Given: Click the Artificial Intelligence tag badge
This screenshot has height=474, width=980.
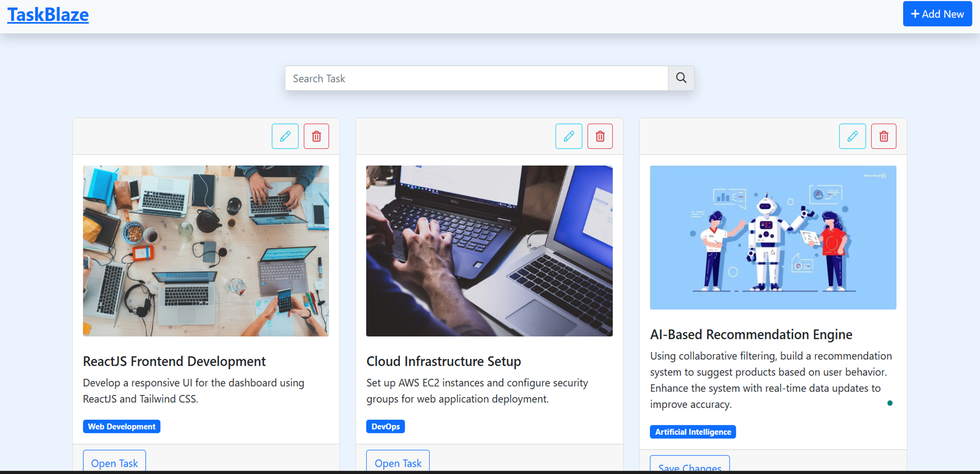Looking at the screenshot, I should coord(693,432).
